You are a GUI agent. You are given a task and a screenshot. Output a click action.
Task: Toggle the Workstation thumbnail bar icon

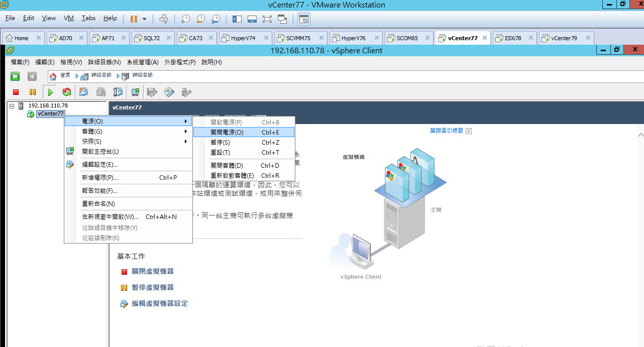[252, 19]
